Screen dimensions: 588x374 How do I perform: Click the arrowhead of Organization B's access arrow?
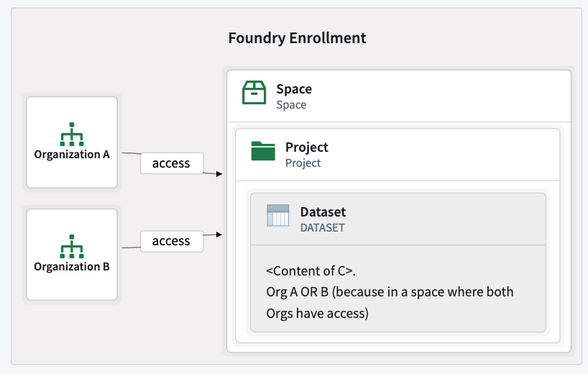218,234
